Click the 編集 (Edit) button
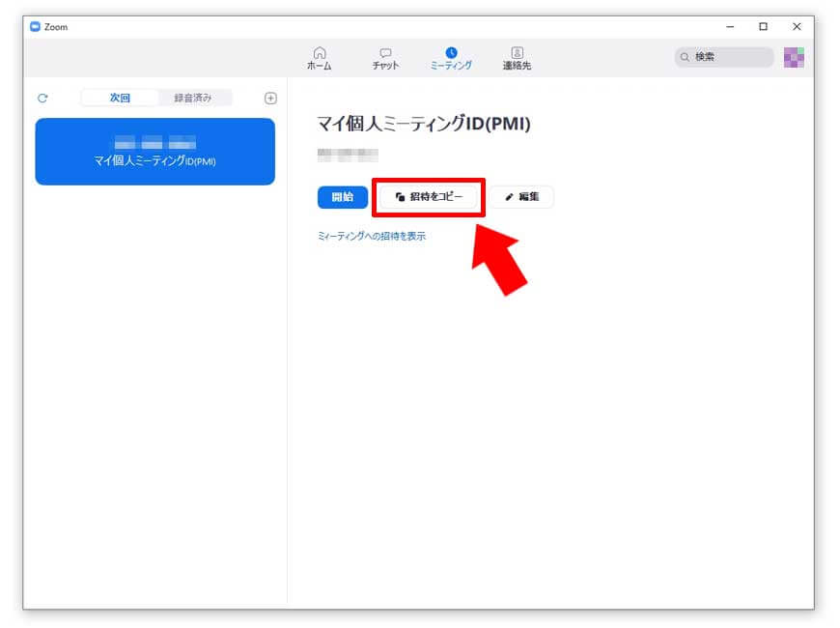 tap(521, 197)
